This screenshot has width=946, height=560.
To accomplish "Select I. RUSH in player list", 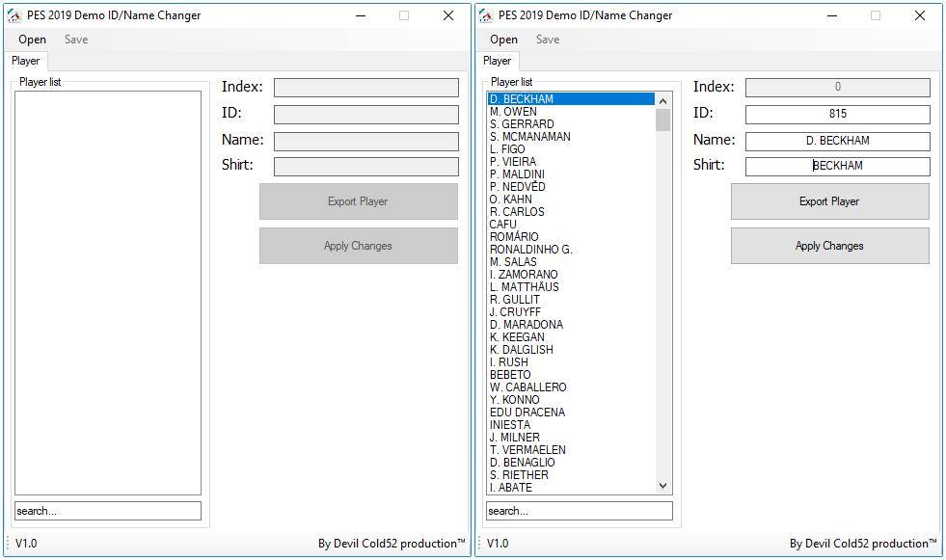I will click(571, 362).
